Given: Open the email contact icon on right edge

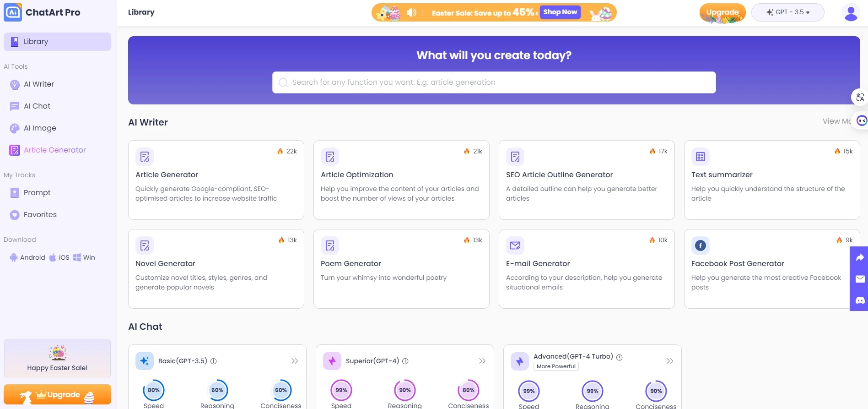Looking at the screenshot, I should pos(860,279).
